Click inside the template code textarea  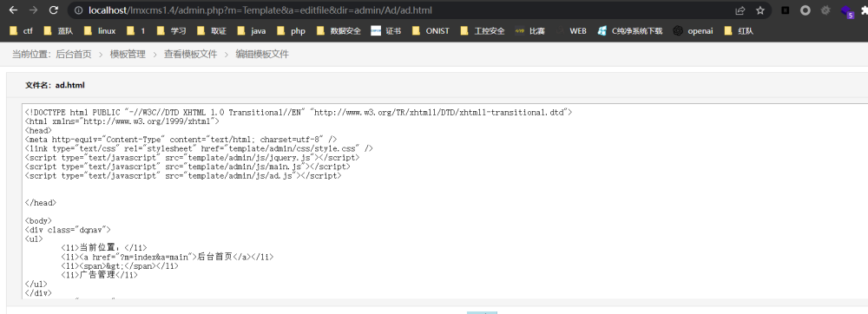coord(445,201)
